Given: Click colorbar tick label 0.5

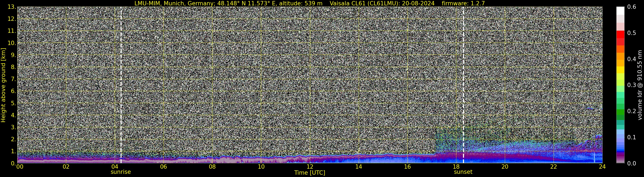Looking at the screenshot, I should (x=632, y=33).
